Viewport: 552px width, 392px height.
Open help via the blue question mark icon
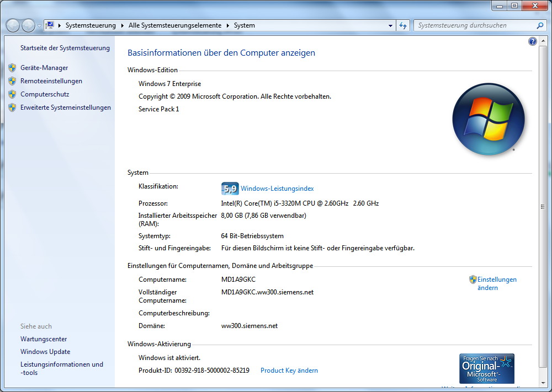[x=532, y=41]
